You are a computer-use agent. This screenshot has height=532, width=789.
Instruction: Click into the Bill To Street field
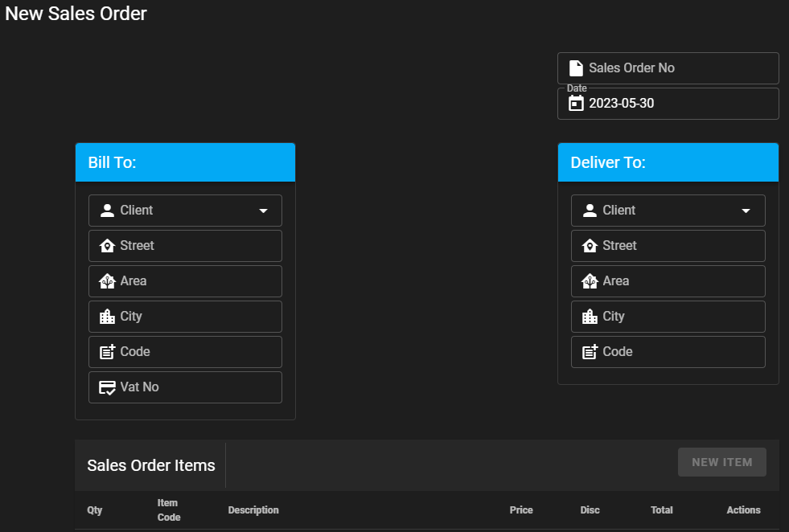coord(193,246)
